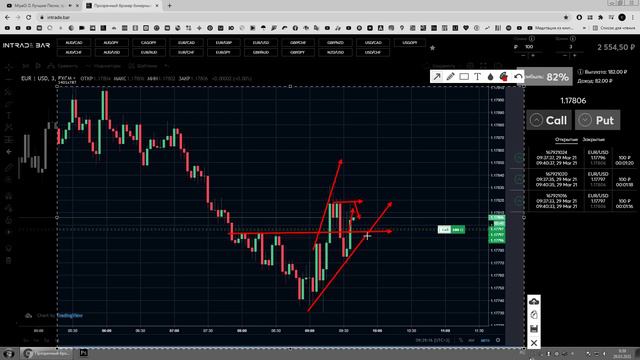Viewport: 640px width, 360px height.
Task: Select the drop-shaped blur tool
Action: (x=491, y=77)
